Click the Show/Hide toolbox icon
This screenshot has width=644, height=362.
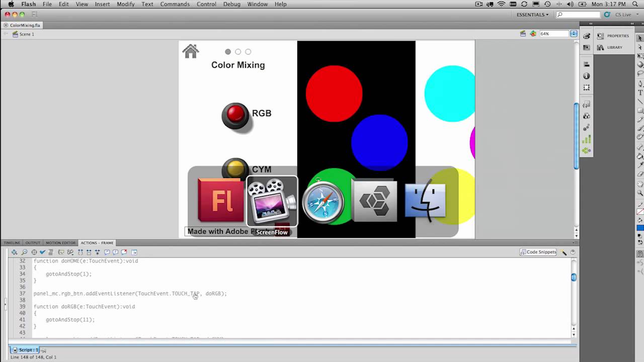point(134,252)
